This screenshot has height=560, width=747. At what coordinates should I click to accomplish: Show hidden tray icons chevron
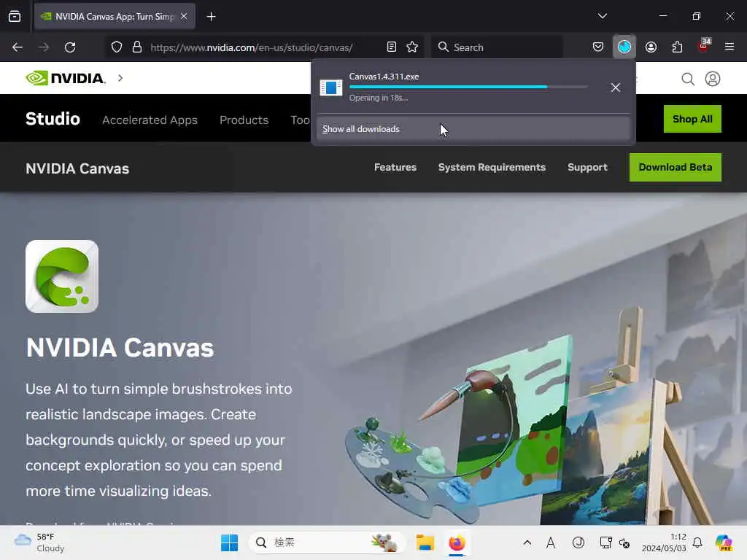click(527, 542)
